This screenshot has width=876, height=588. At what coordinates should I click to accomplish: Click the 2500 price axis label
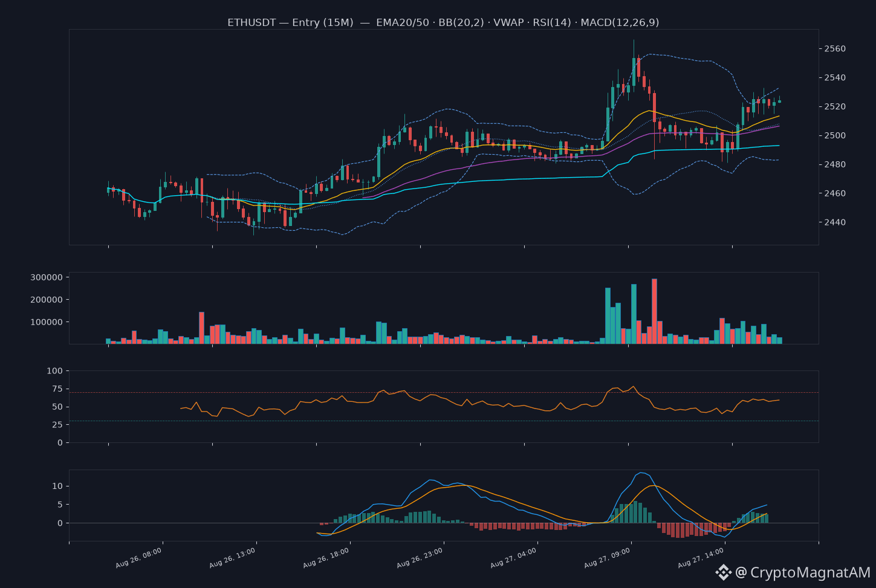(835, 135)
